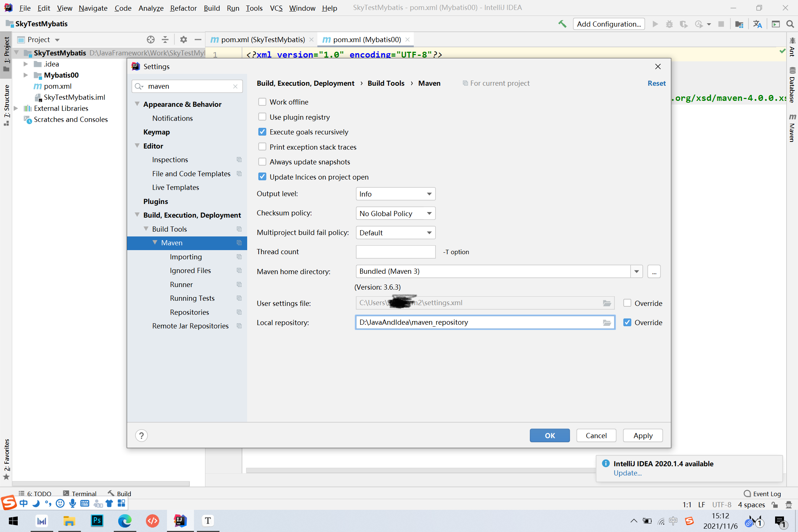Click the Build project hammer icon
Viewport: 798px width, 532px height.
[x=562, y=24]
